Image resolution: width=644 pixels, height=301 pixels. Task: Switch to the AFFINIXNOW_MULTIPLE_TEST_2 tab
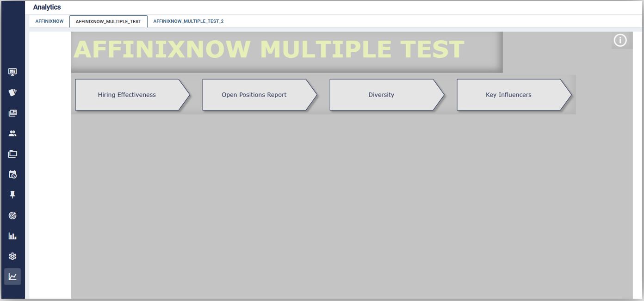(188, 21)
